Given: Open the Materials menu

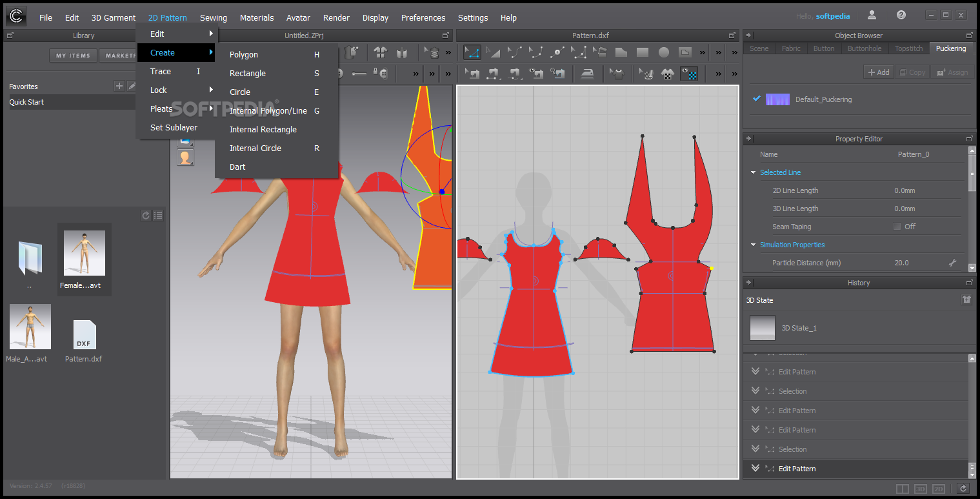Looking at the screenshot, I should coord(257,17).
